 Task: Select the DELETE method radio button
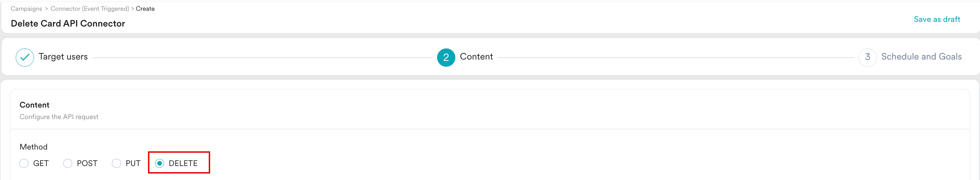(160, 163)
